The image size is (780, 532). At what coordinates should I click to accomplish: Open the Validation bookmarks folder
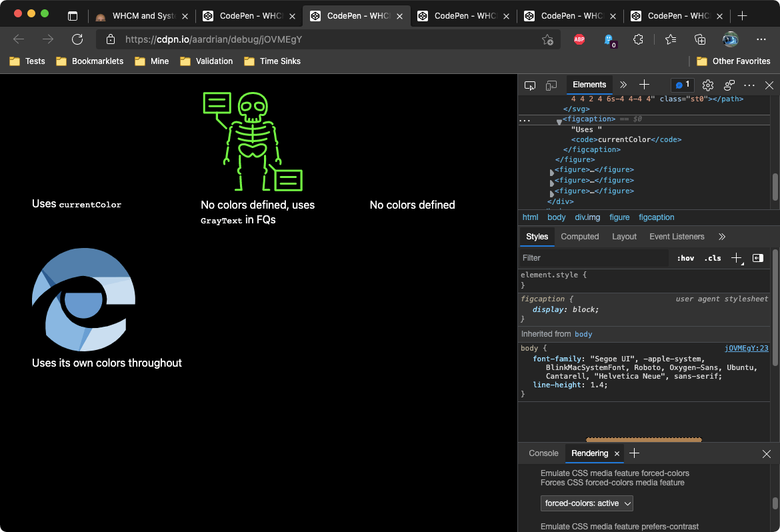(x=207, y=61)
